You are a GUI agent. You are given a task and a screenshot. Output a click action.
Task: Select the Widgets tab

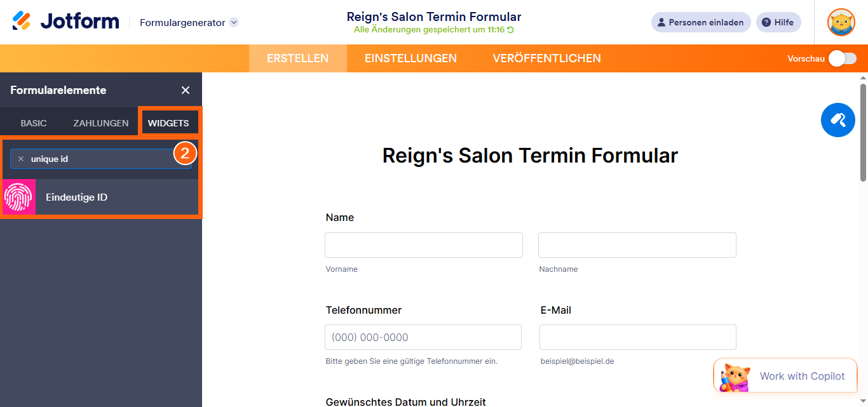coord(168,123)
